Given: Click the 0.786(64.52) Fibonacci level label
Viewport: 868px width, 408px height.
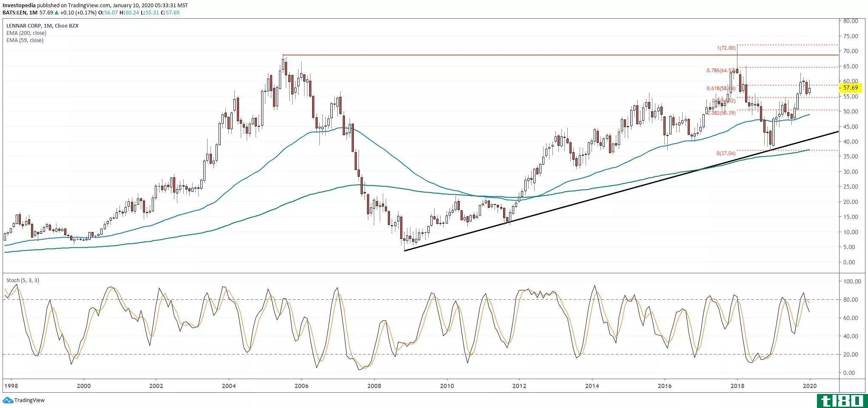Looking at the screenshot, I should 721,71.
